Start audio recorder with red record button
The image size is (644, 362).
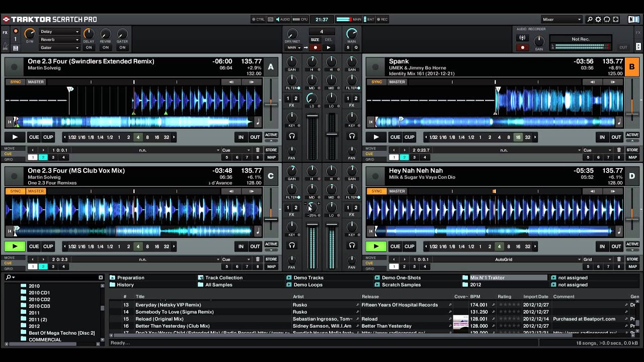pyautogui.click(x=522, y=48)
